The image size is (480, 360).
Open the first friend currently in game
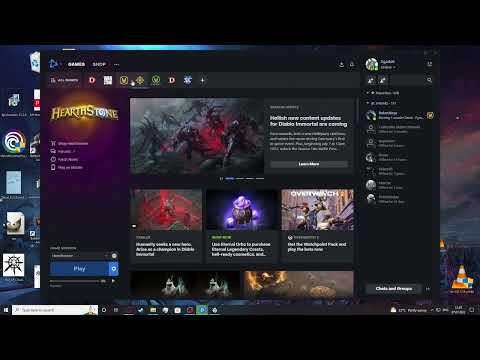click(399, 115)
